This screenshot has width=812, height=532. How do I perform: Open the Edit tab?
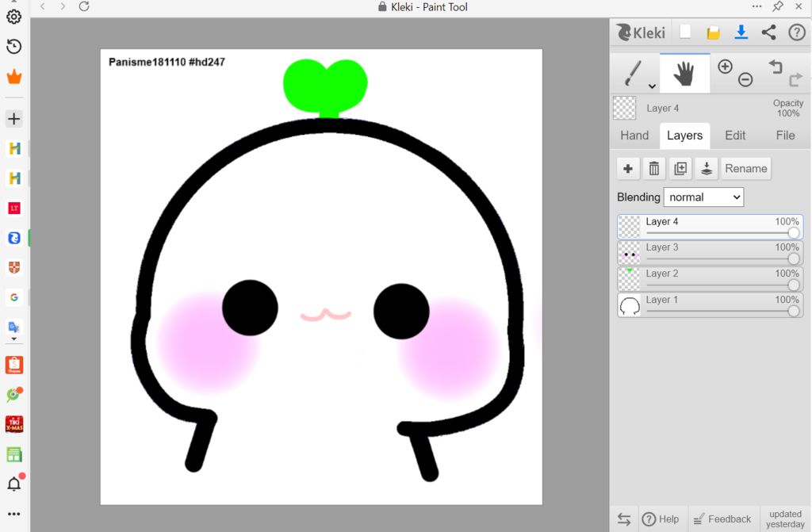click(x=735, y=136)
